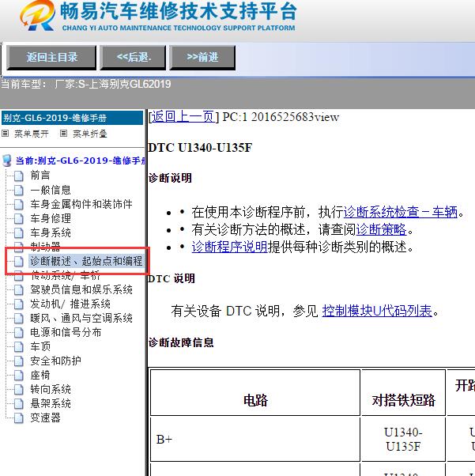The width and height of the screenshot is (475, 476).
Task: Click the 当前车型 vehicle info text
Action: tap(86, 84)
